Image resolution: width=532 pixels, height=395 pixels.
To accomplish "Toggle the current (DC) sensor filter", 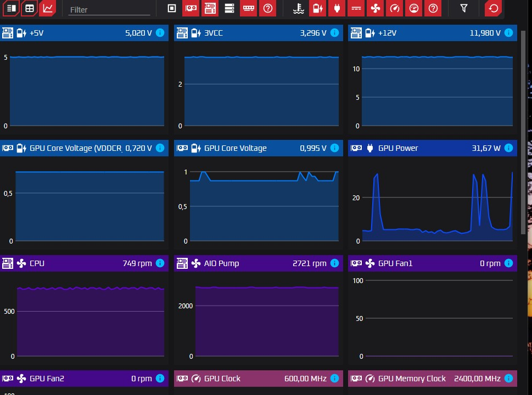I will (x=356, y=8).
